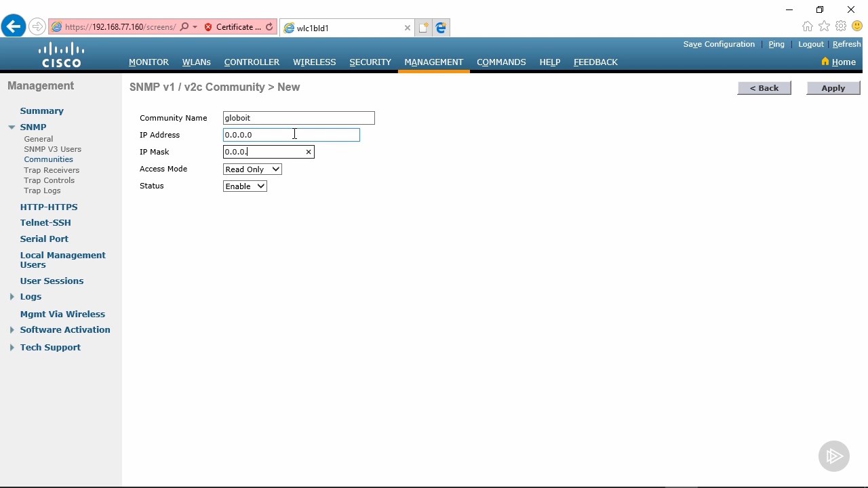
Task: Open the HELP menu
Action: pos(550,62)
